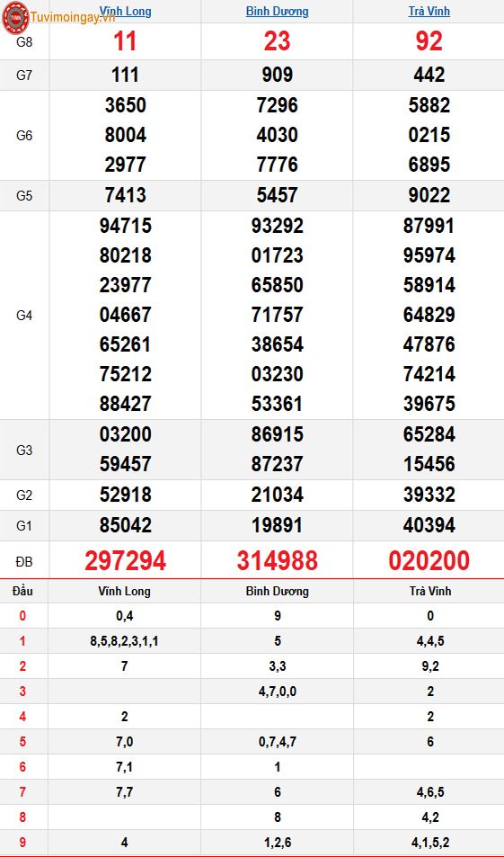This screenshot has width=504, height=857.
Task: Click the ĐB prize row label
Action: coord(24,561)
